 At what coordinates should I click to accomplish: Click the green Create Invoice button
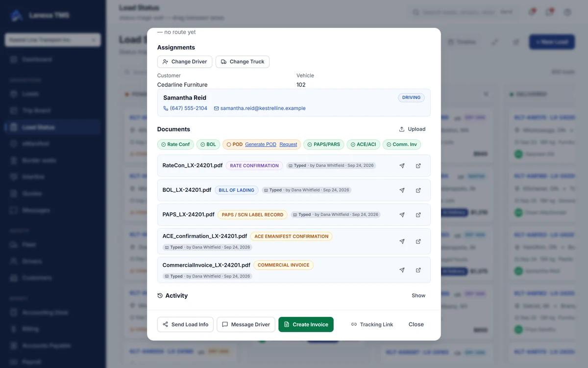[x=306, y=324]
